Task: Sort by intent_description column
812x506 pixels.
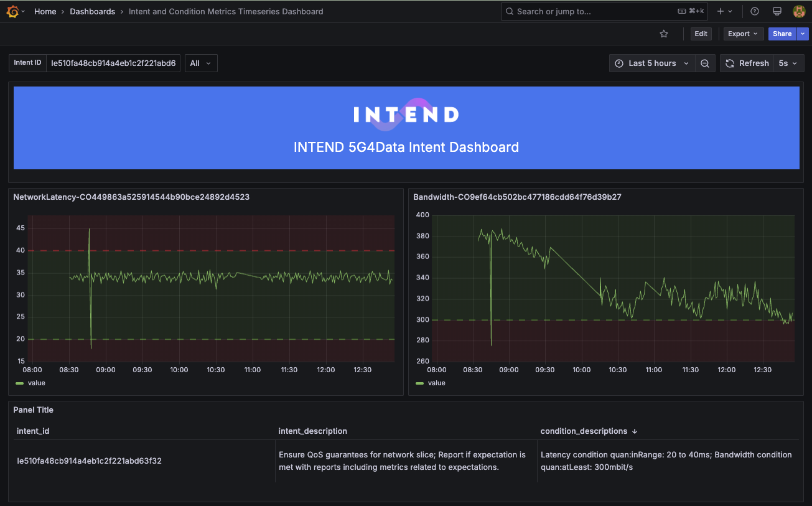Action: point(313,431)
